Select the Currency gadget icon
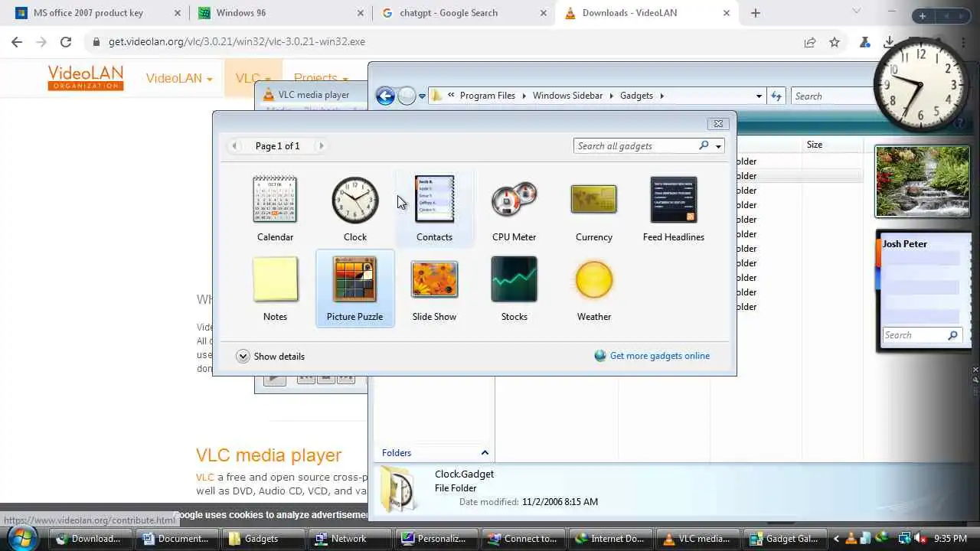Image resolution: width=980 pixels, height=551 pixels. [594, 200]
